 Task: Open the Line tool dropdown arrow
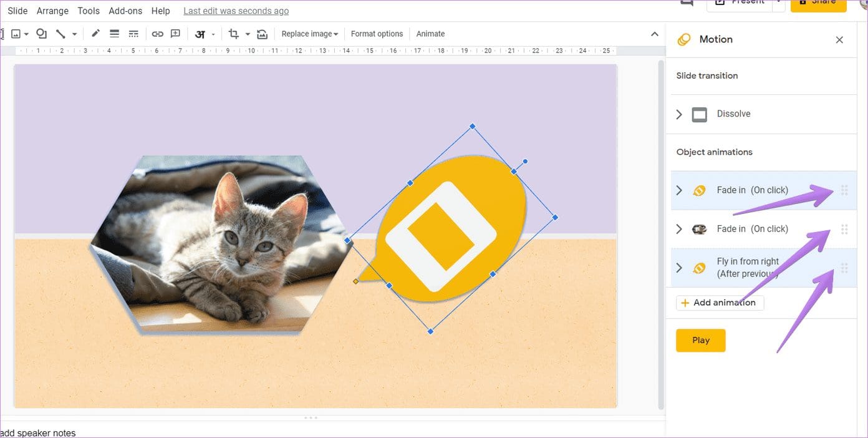click(74, 34)
